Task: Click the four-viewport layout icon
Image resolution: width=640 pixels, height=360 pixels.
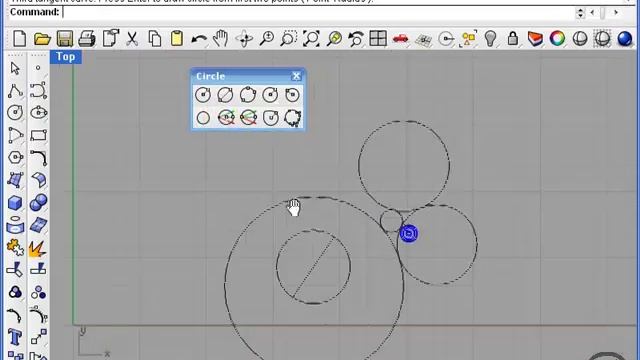Action: tap(378, 39)
